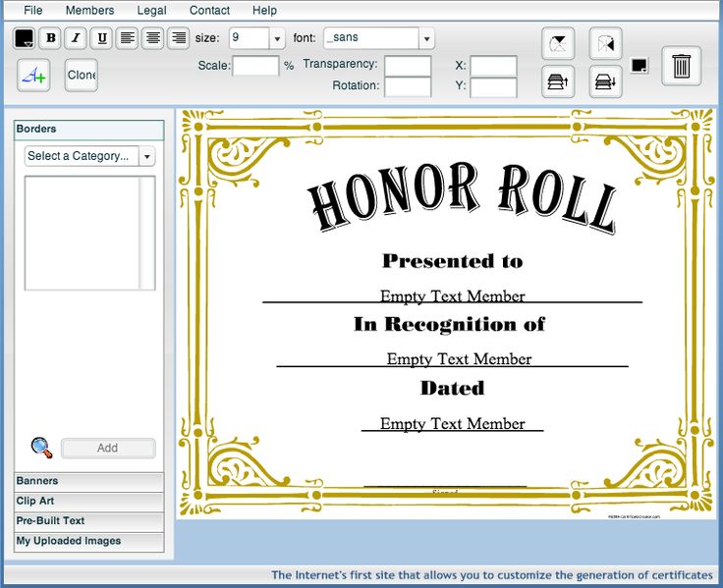Click the font field showing _sans

(371, 38)
